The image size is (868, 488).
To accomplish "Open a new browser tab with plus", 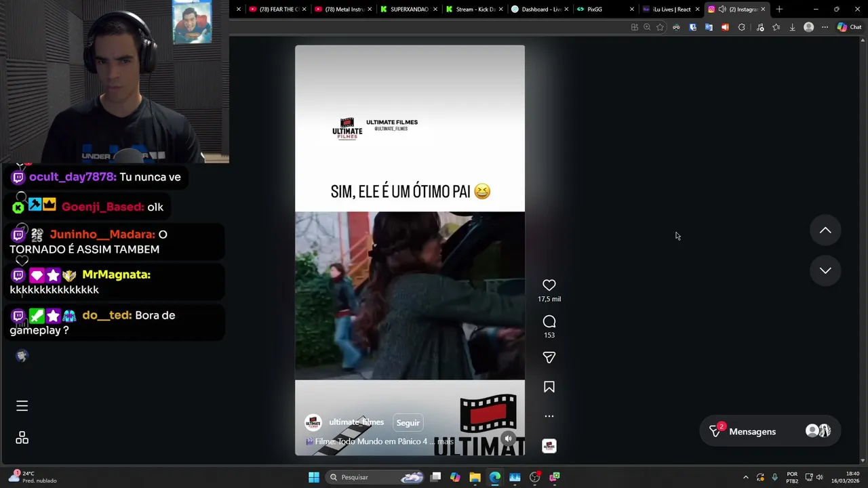I will pyautogui.click(x=779, y=9).
